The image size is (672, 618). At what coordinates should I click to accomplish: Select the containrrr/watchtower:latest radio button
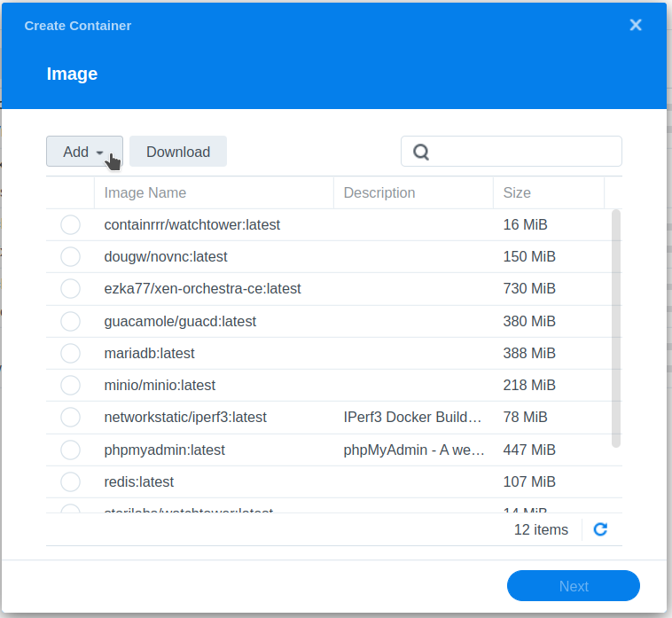tap(70, 224)
